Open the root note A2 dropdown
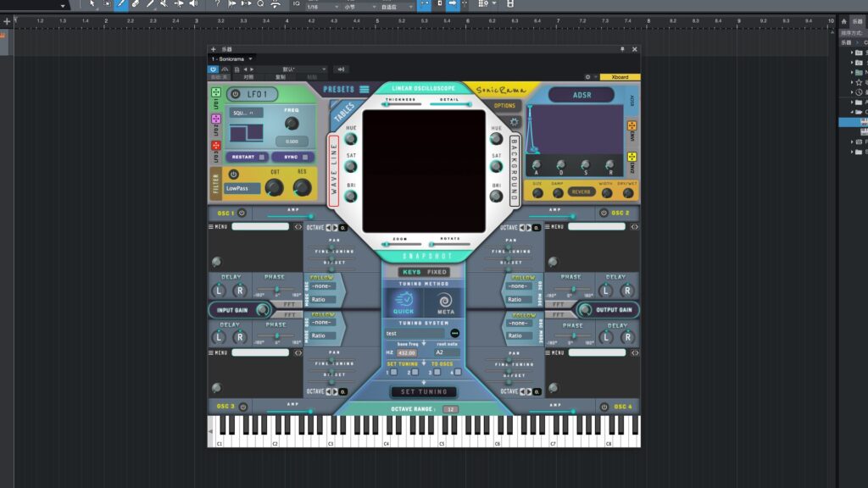 (x=447, y=352)
